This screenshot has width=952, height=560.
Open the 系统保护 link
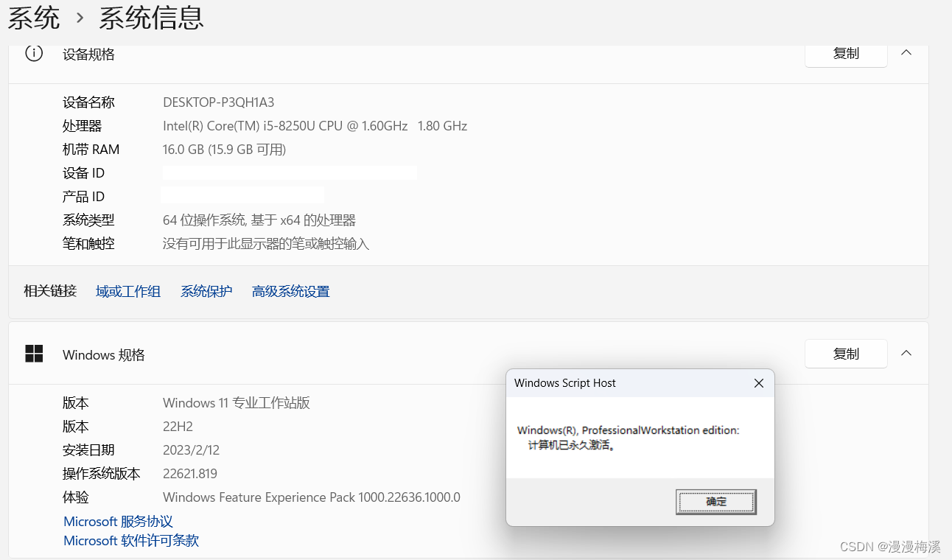point(206,292)
